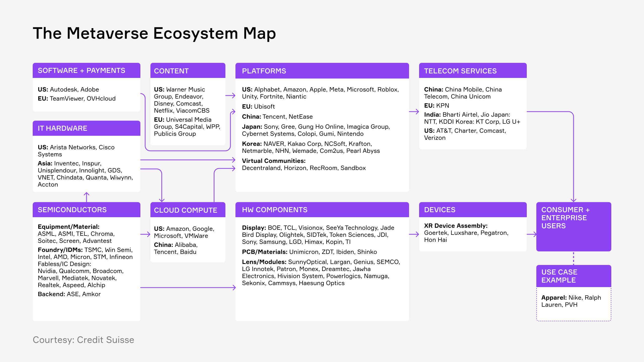Click "Foundry/IDMs: TSMC, Win Semi" line
Screen dimensions: 644x362
(x=85, y=250)
